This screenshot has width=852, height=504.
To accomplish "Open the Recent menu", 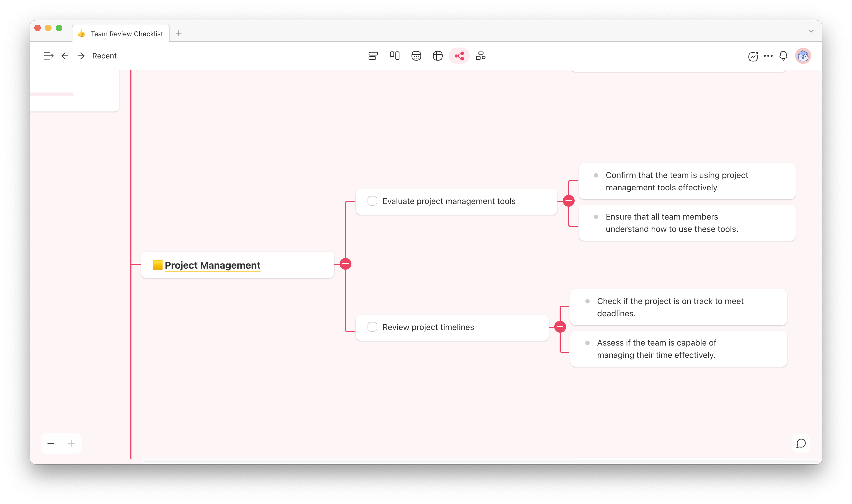I will [104, 56].
